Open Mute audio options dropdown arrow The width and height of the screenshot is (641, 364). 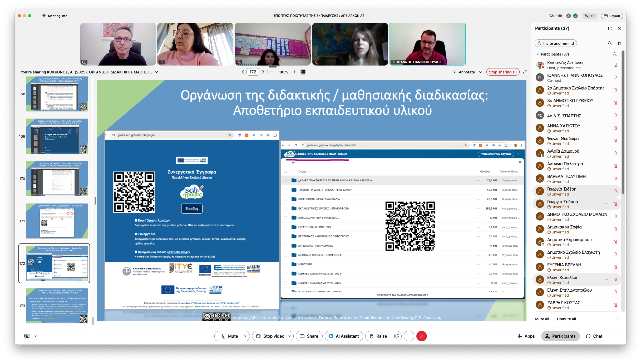click(x=245, y=336)
